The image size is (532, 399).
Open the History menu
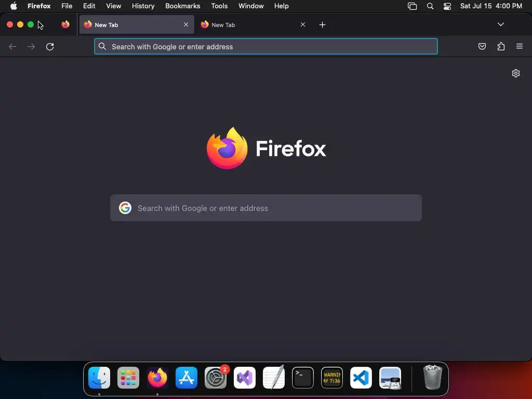click(143, 6)
